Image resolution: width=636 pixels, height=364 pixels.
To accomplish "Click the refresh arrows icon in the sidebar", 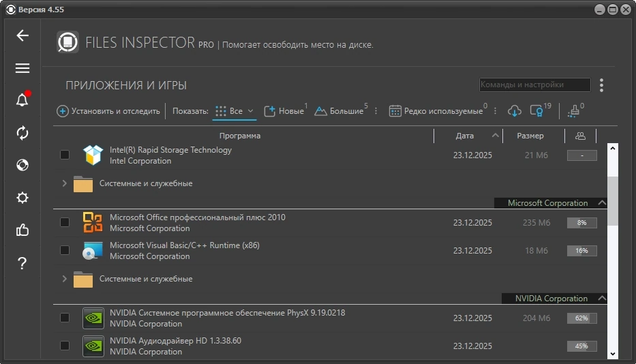I will 22,133.
